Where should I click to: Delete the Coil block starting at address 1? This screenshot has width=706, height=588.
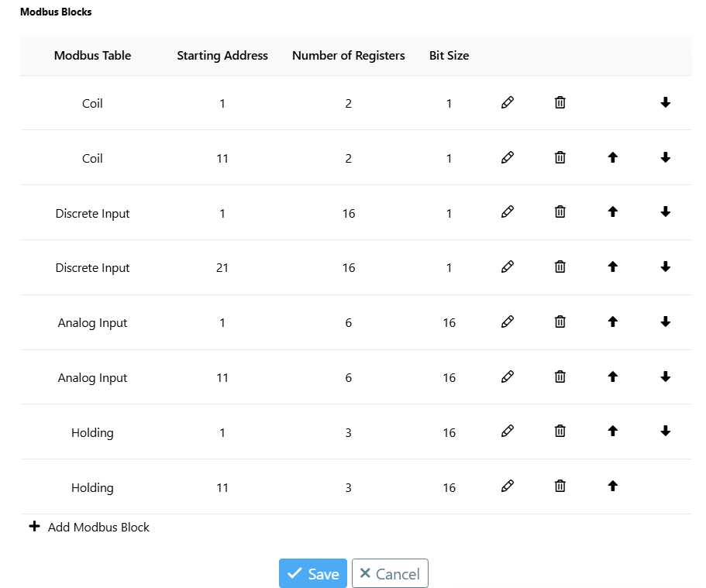(x=560, y=103)
